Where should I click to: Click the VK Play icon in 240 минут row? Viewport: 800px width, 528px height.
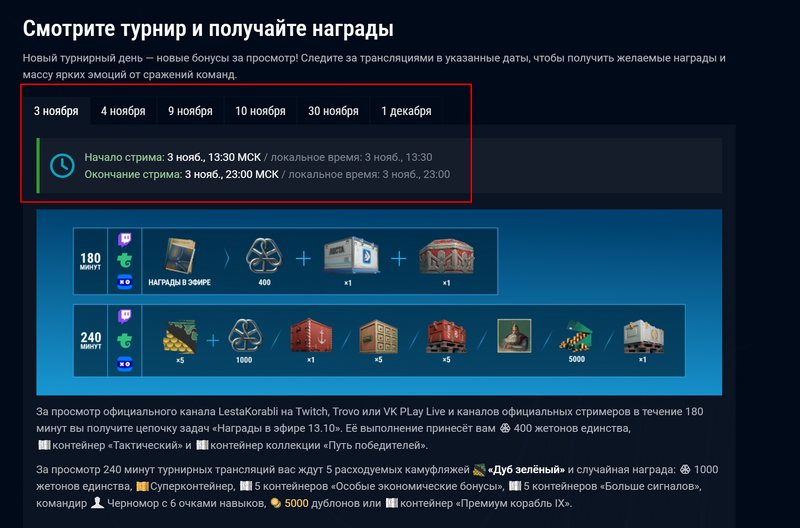click(125, 365)
